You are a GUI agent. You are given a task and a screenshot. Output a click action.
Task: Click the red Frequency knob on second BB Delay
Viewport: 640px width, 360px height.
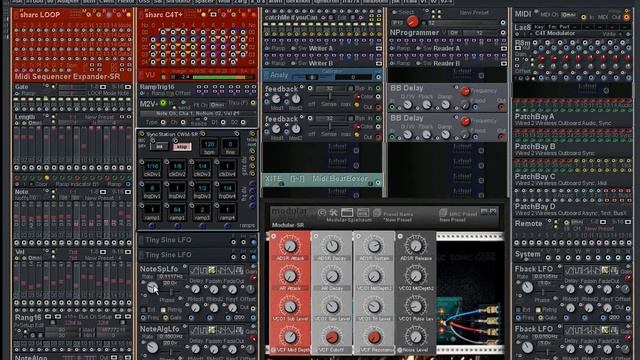coord(465,121)
